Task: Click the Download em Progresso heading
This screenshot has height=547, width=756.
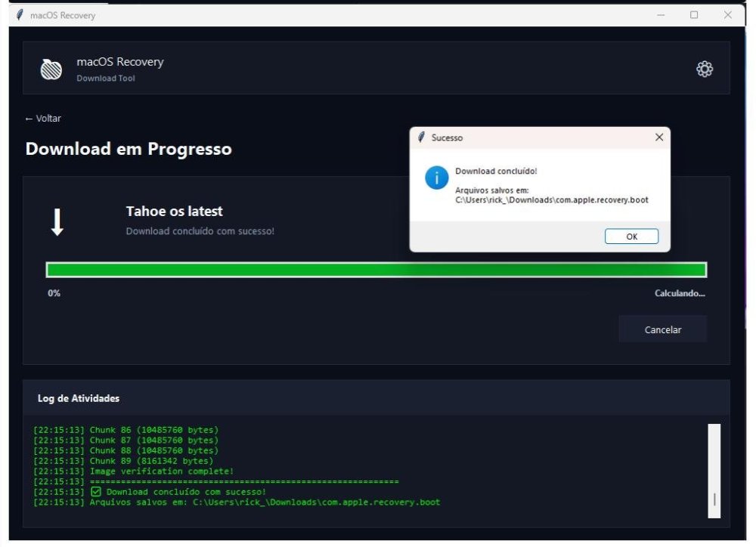Action: tap(129, 149)
